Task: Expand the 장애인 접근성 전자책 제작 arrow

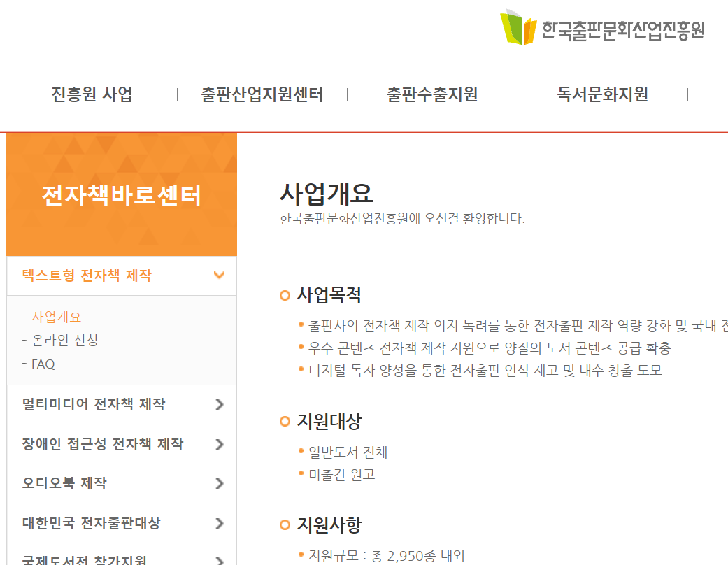Action: coord(220,444)
